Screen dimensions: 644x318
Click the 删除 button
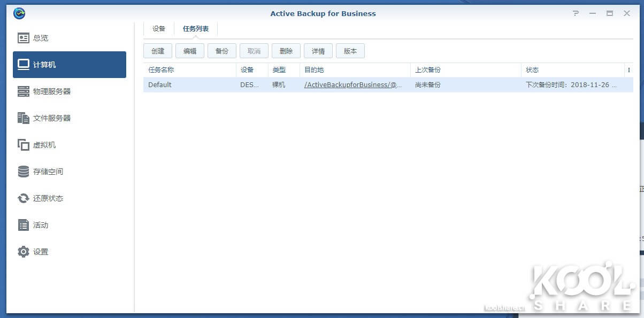[286, 51]
